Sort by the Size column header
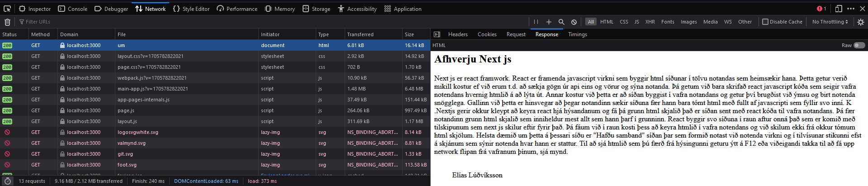The width and height of the screenshot is (868, 186). [x=416, y=34]
